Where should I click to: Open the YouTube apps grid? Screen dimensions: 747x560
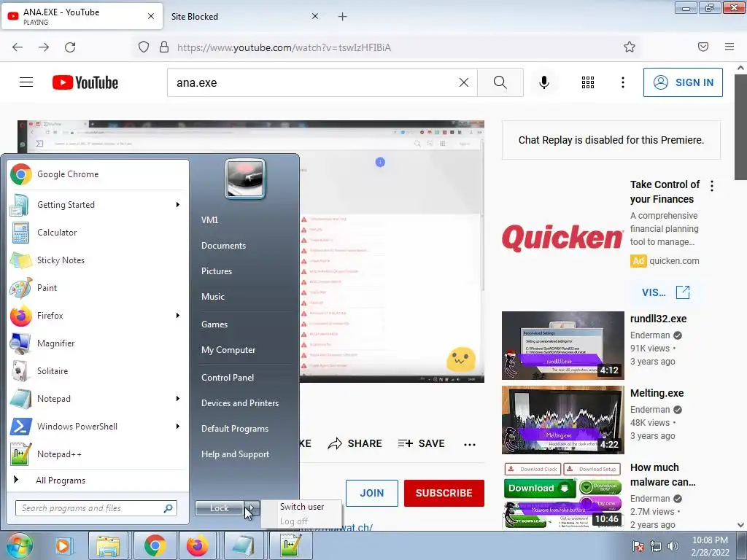pyautogui.click(x=588, y=82)
